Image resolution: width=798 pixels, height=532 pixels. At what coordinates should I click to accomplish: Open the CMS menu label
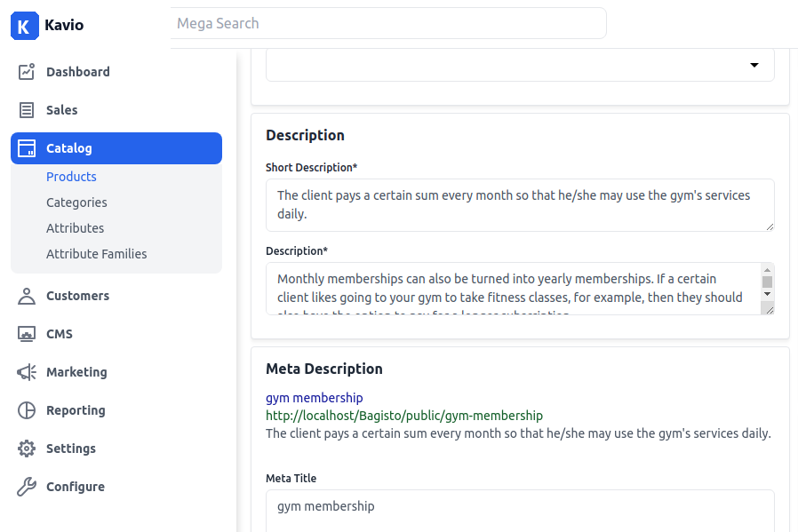[x=60, y=334]
